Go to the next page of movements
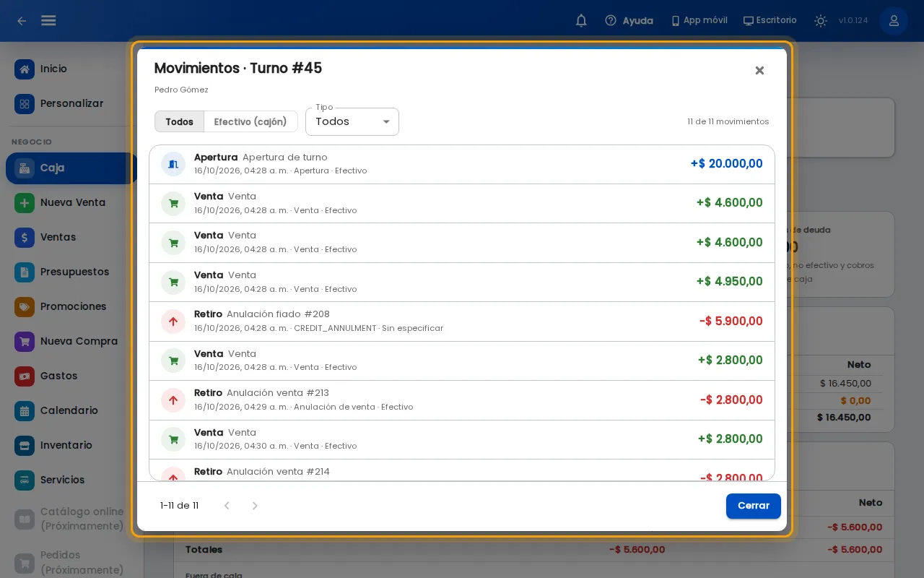Screen dimensions: 924x578 [x=255, y=506]
